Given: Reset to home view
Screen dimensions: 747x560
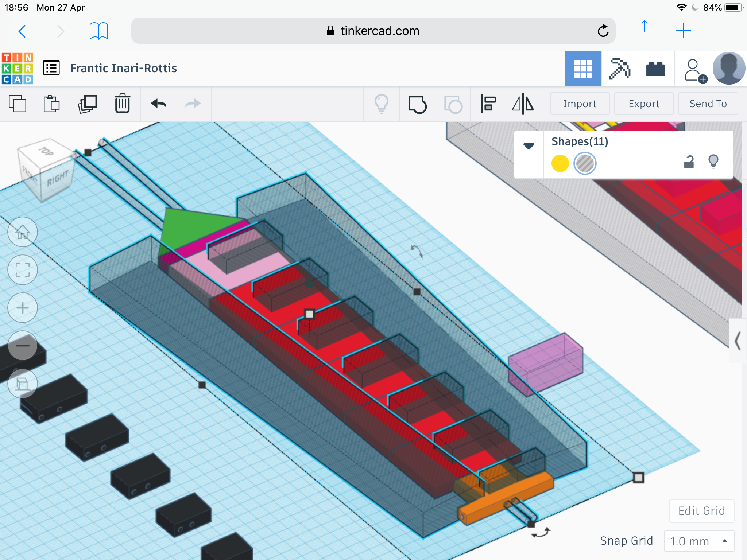Looking at the screenshot, I should click(x=23, y=232).
